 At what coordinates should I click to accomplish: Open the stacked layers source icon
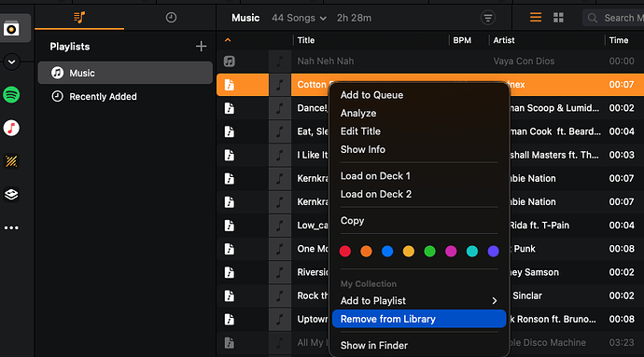pos(11,195)
